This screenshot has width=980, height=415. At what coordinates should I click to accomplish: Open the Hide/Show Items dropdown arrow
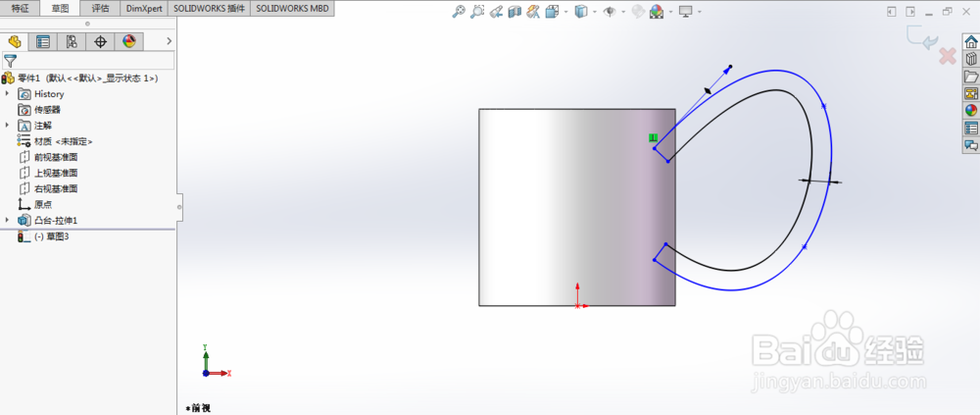tap(623, 12)
